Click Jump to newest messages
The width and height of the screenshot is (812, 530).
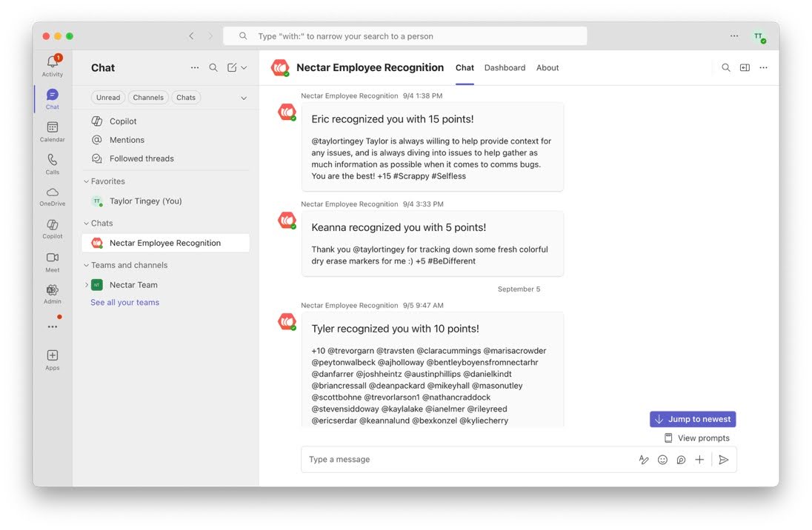tap(692, 418)
